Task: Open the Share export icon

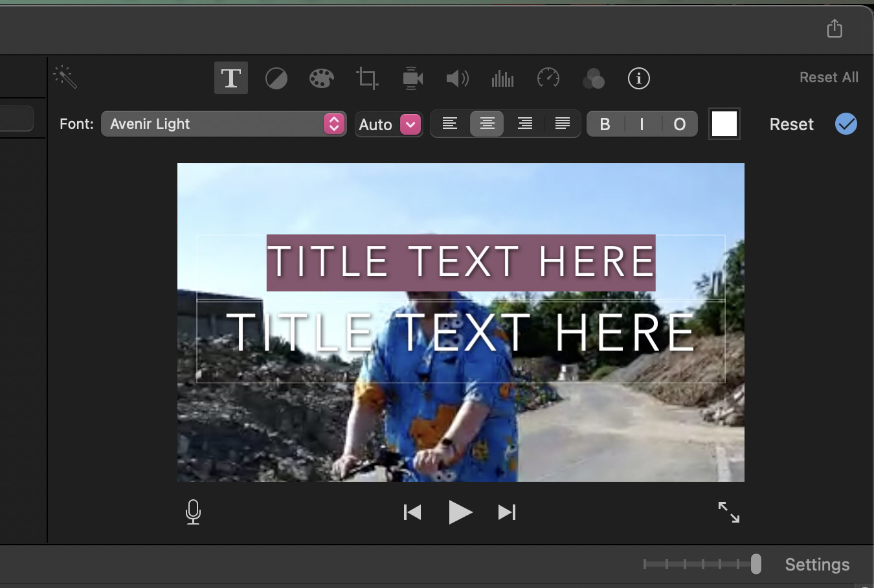Action: point(835,28)
